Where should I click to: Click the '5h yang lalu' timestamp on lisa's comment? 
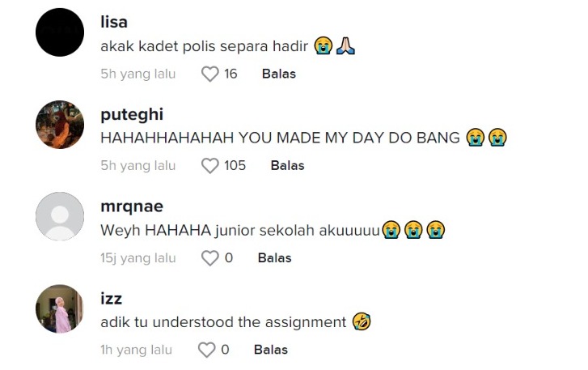(137, 74)
